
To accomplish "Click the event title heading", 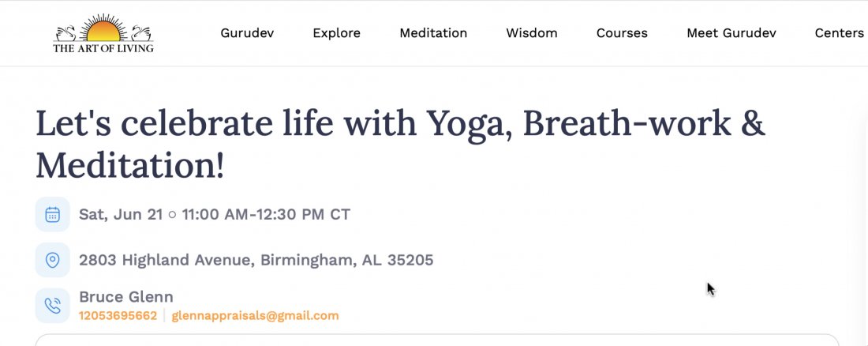I will [400, 144].
